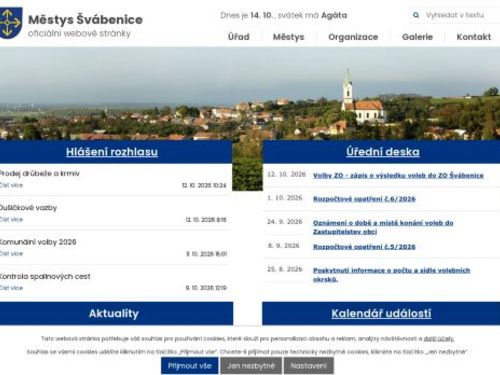This screenshot has height=375, width=500.
Task: Click 'Číst více' under Dušičkové vazby
Action: click(11, 220)
